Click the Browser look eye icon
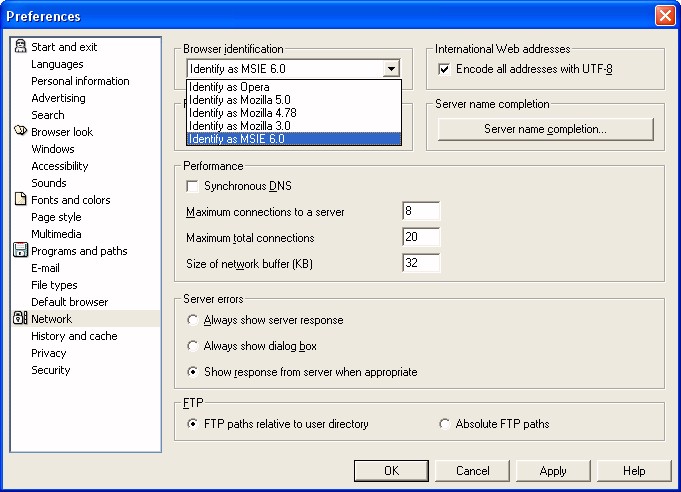Image resolution: width=681 pixels, height=492 pixels. pyautogui.click(x=20, y=132)
